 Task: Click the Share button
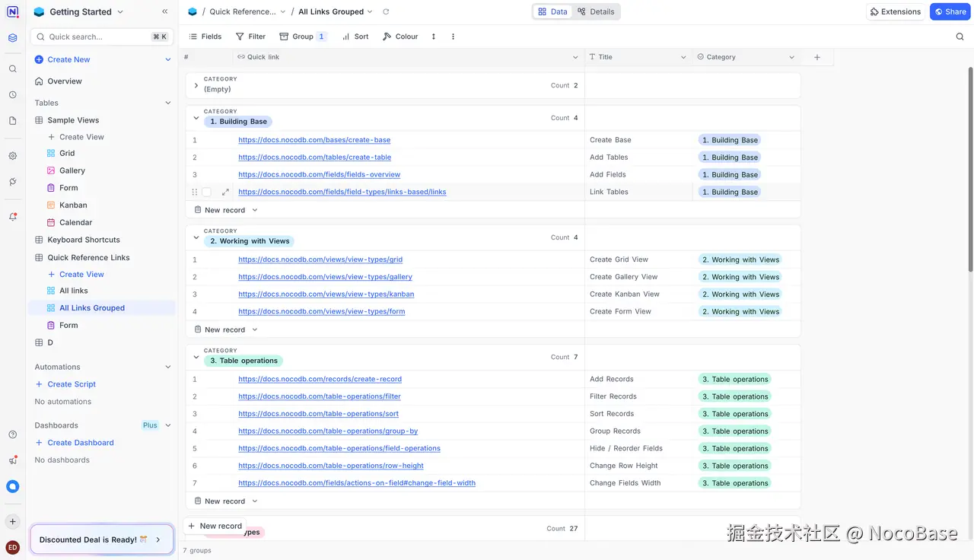point(950,11)
